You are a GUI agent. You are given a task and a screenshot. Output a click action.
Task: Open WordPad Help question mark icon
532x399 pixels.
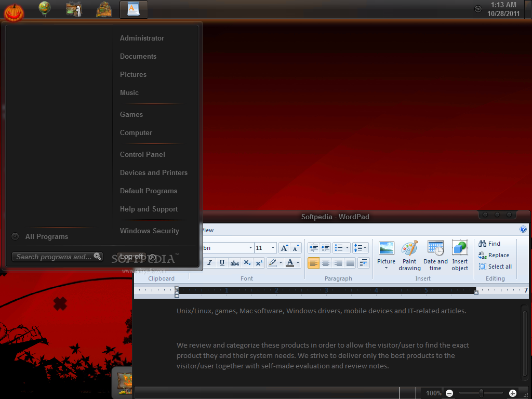click(x=523, y=229)
